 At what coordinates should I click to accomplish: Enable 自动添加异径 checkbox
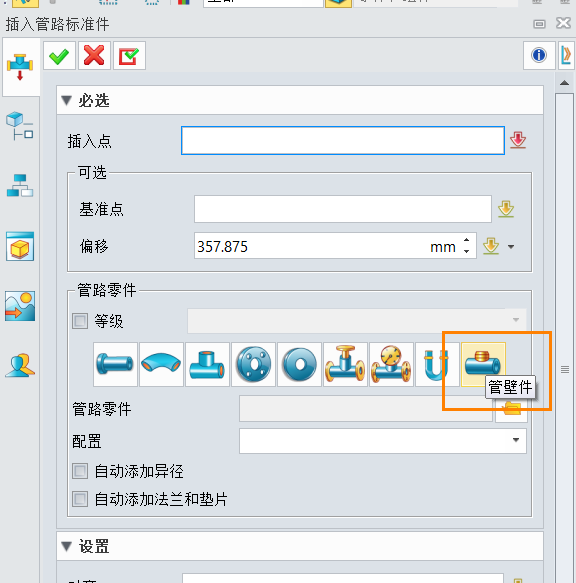click(x=80, y=471)
